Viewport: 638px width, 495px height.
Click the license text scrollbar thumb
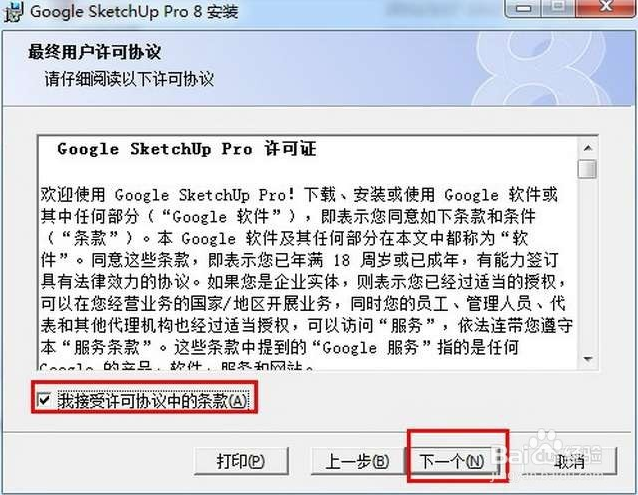pos(587,169)
